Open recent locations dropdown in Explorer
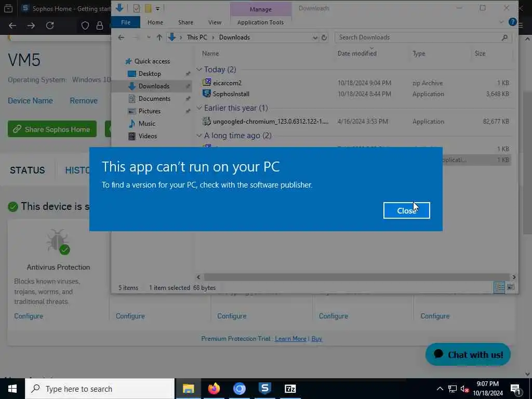This screenshot has height=399, width=532. [149, 37]
